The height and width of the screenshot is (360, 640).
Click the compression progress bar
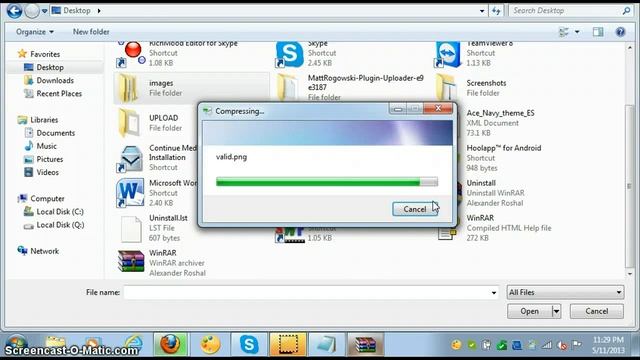click(x=327, y=182)
